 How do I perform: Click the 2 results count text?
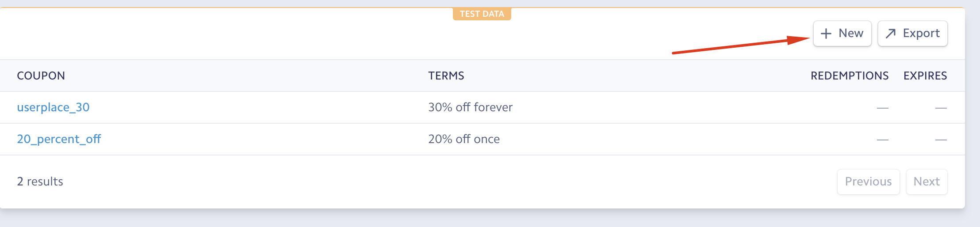(40, 182)
